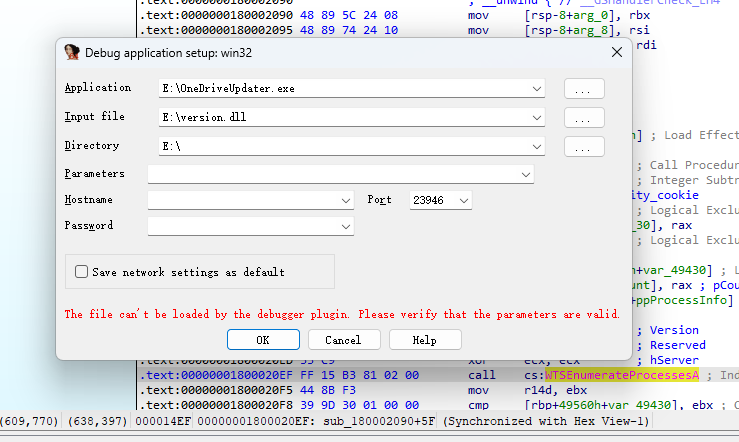Expand the Port number dropdown
This screenshot has height=442, width=739.
[464, 201]
